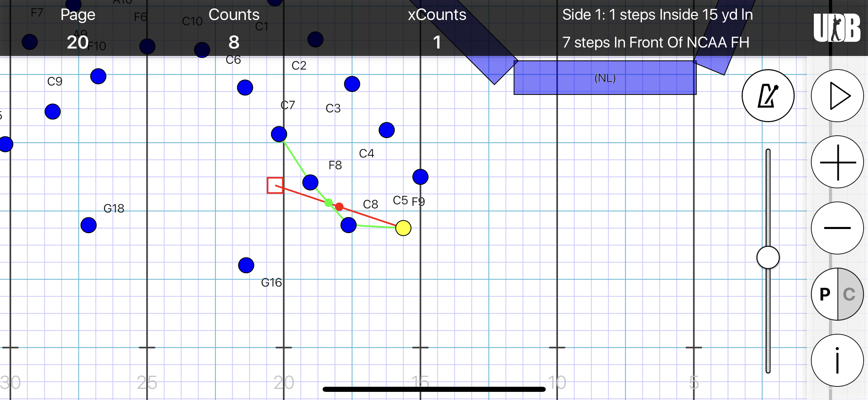The width and height of the screenshot is (868, 400).
Task: Tap the (NL) prop rectangle
Action: (x=605, y=78)
